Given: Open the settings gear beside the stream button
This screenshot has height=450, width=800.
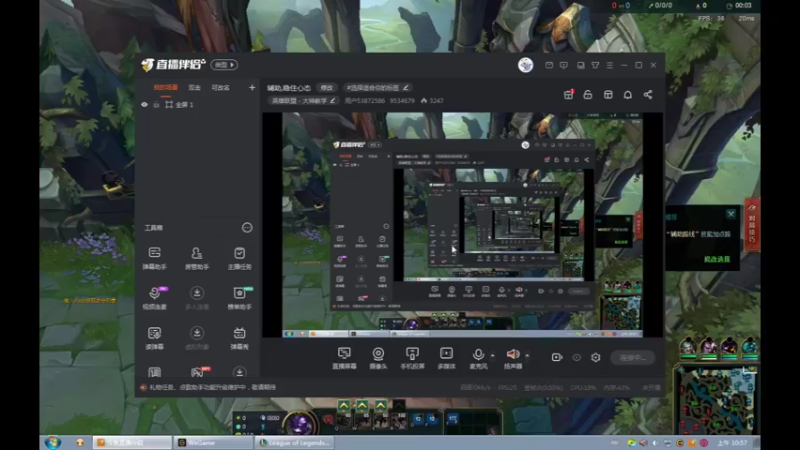Looking at the screenshot, I should click(595, 357).
